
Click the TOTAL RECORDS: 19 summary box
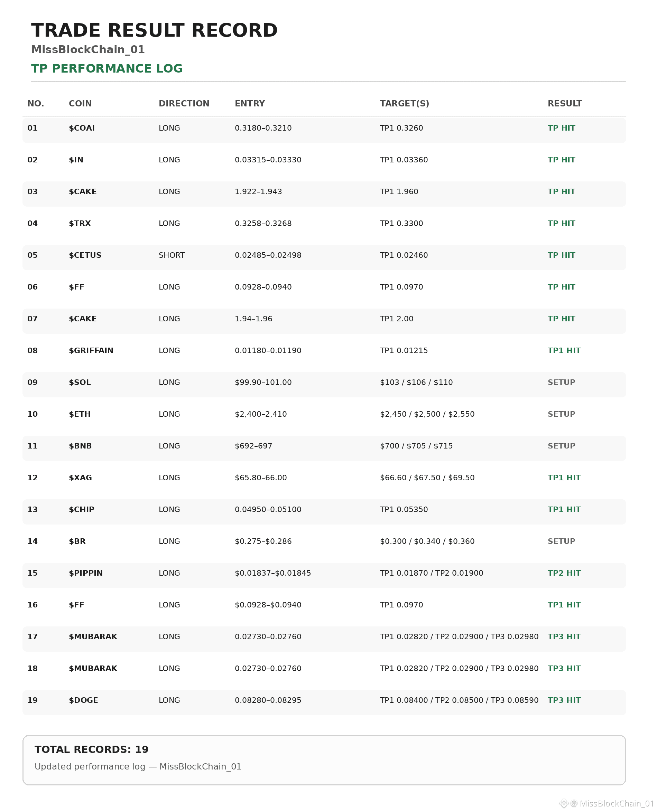[324, 760]
